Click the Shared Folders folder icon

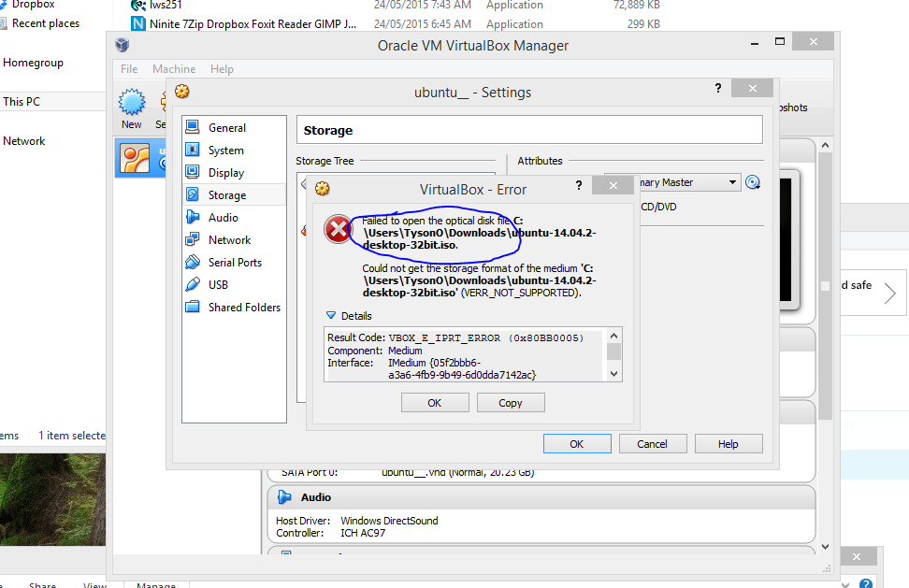tap(193, 307)
